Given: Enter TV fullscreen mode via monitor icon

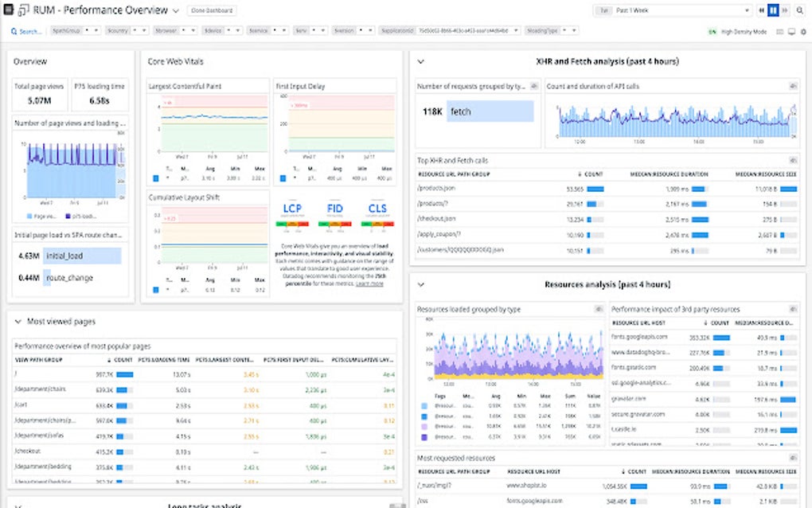Looking at the screenshot, I should tap(791, 32).
